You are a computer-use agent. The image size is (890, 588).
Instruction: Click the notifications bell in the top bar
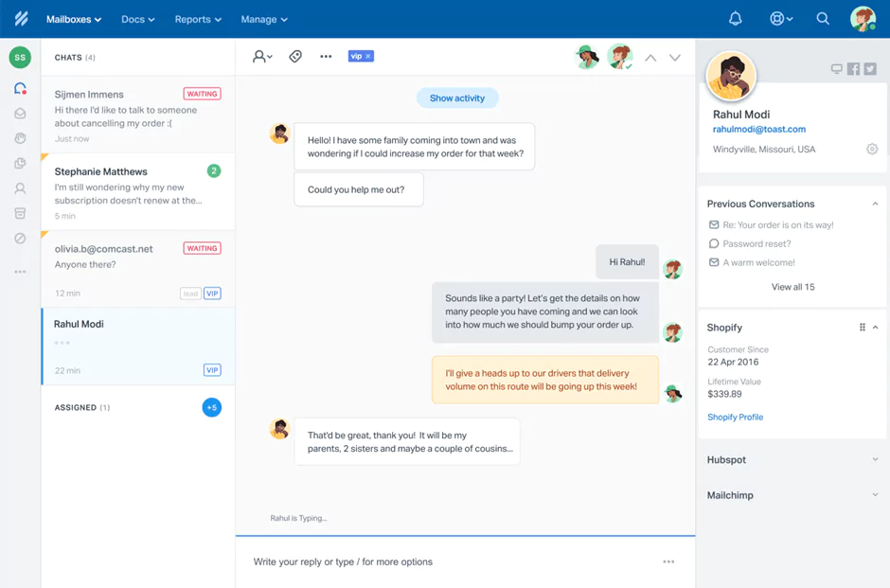735,18
